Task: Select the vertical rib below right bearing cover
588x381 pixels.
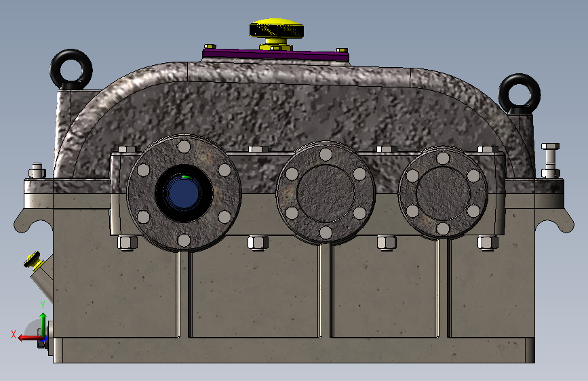Action: (443, 288)
